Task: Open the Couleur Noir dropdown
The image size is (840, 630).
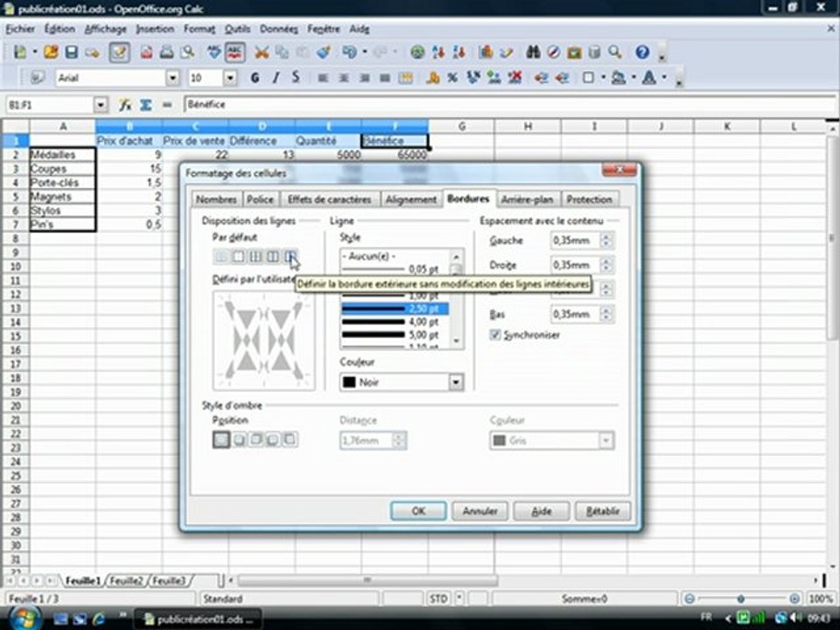Action: (x=455, y=382)
